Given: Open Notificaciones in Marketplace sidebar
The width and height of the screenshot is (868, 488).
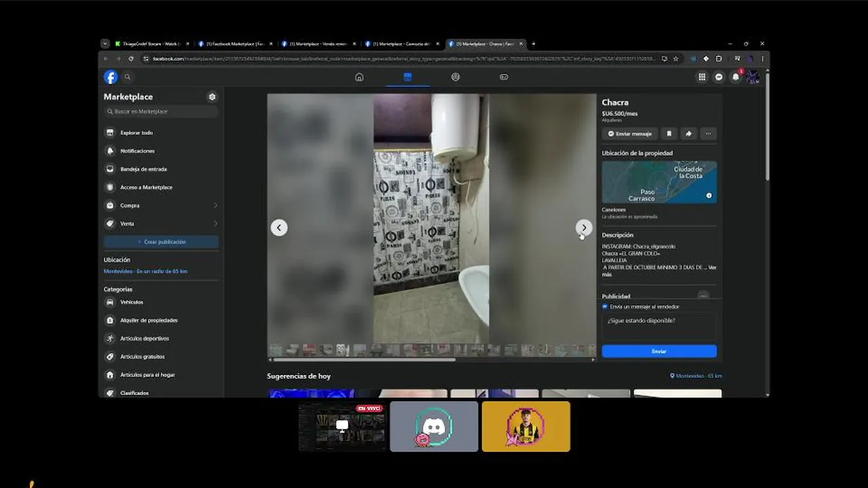Looking at the screenshot, I should 161,151.
